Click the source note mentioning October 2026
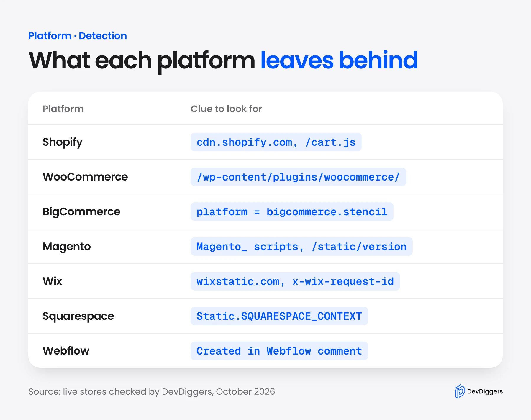Screen dimensions: 531x420 pos(152,391)
